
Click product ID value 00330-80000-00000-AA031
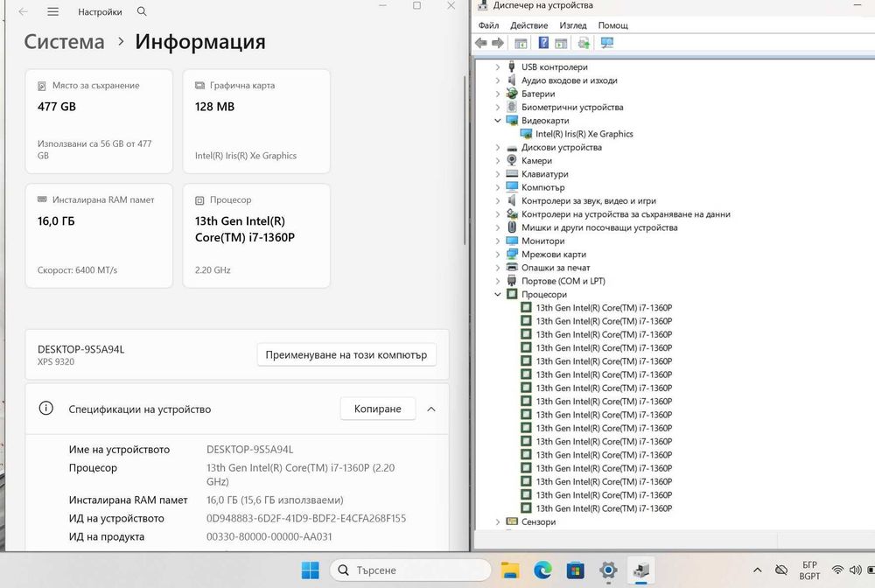[269, 536]
